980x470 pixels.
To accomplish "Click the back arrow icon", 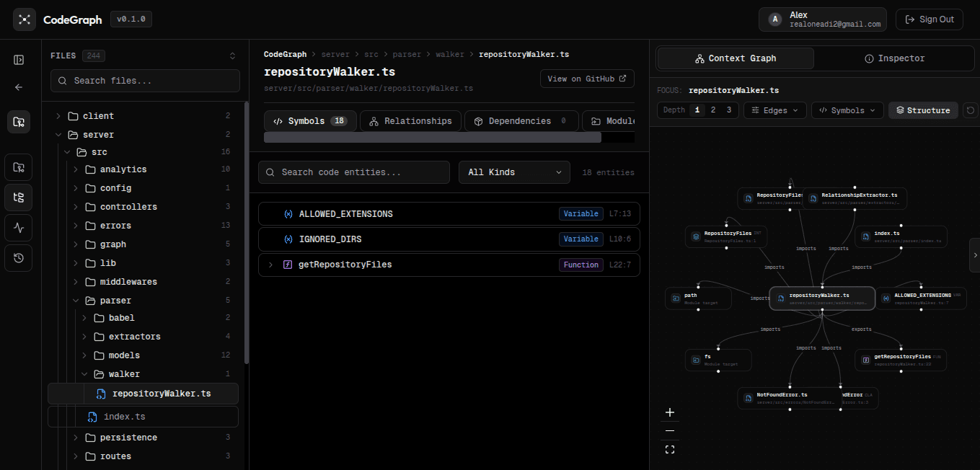I will (x=19, y=87).
